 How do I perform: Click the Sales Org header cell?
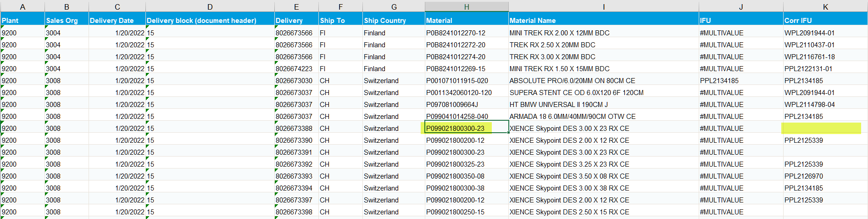tap(67, 20)
